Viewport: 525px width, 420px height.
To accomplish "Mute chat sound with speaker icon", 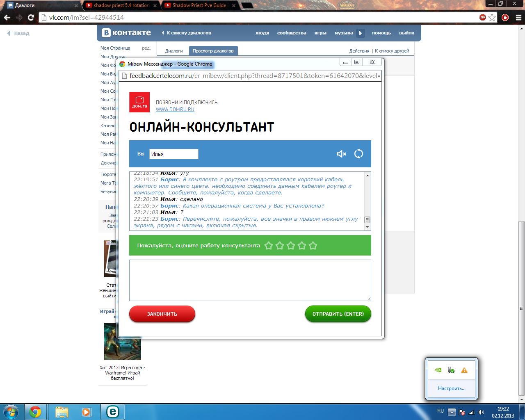I will point(342,154).
